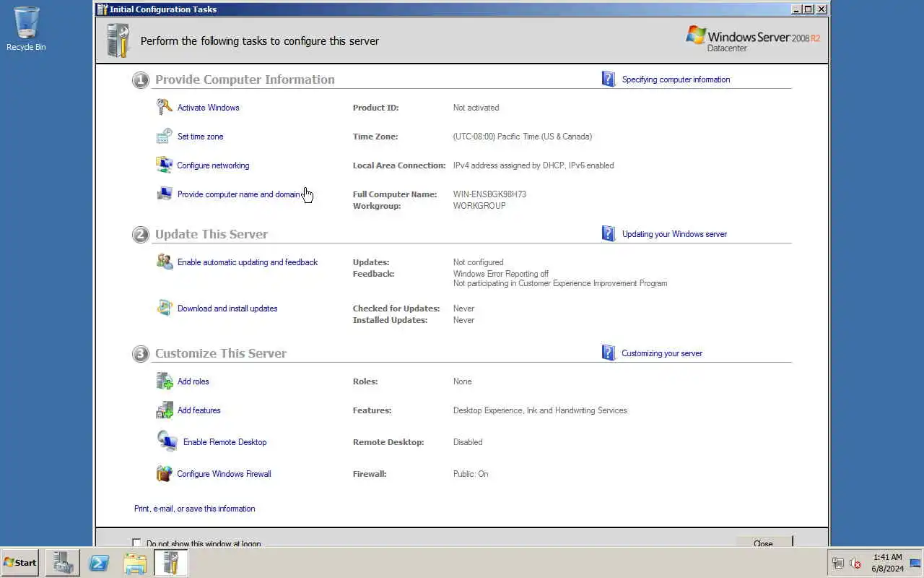Open Specifying computer information help link
The width and height of the screenshot is (924, 578).
(676, 79)
